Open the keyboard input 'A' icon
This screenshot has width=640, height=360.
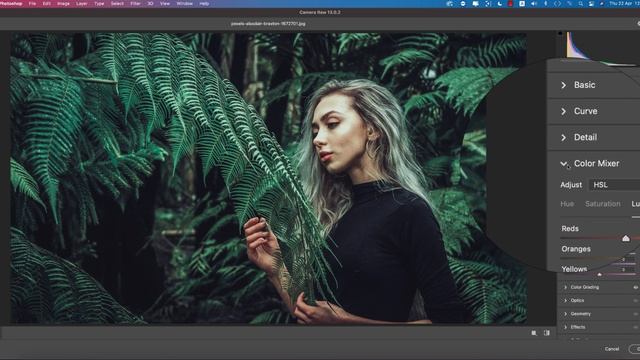pyautogui.click(x=522, y=4)
